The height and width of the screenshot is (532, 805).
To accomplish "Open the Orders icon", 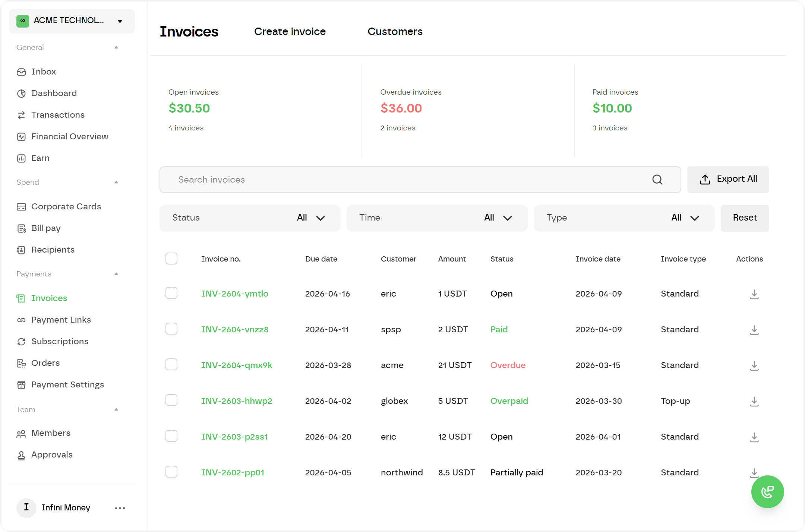I will click(x=21, y=363).
